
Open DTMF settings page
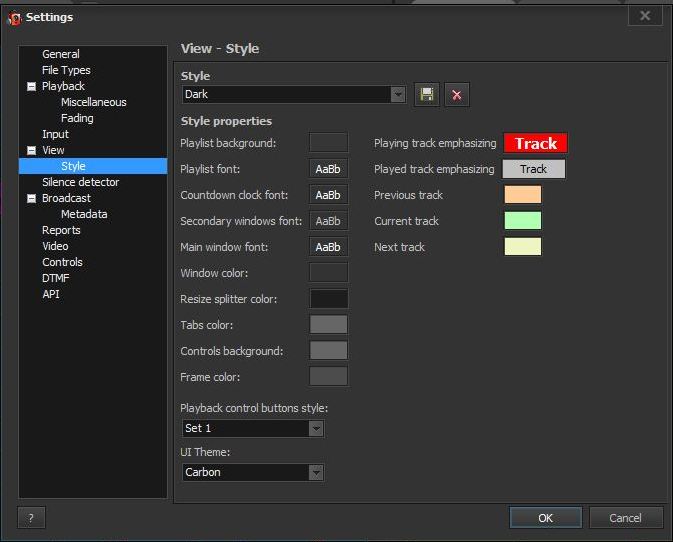click(x=55, y=278)
